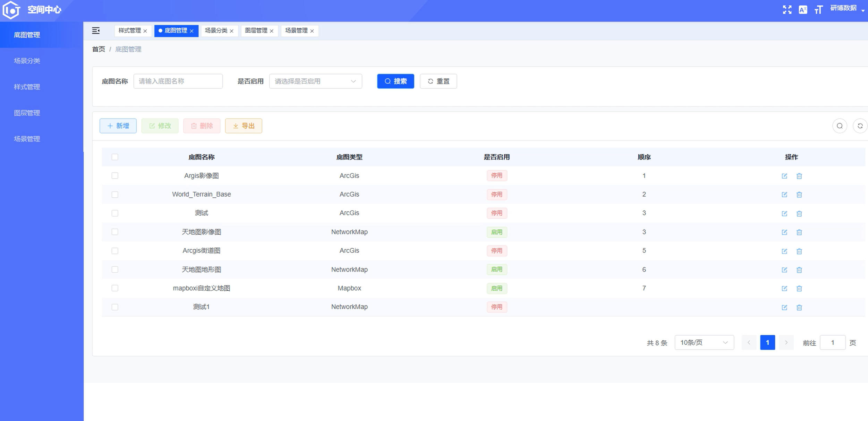The width and height of the screenshot is (868, 421).
Task: Open the 研博数据 user menu dropdown
Action: pyautogui.click(x=847, y=9)
